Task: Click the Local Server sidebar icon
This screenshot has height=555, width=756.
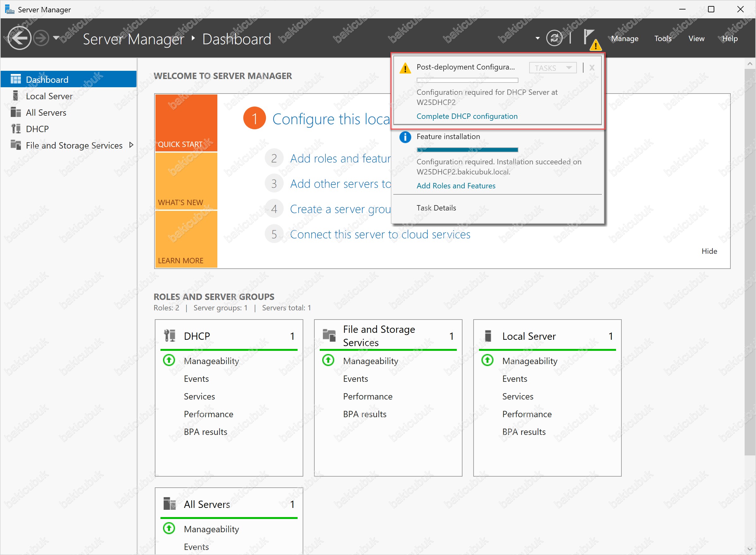Action: point(16,96)
